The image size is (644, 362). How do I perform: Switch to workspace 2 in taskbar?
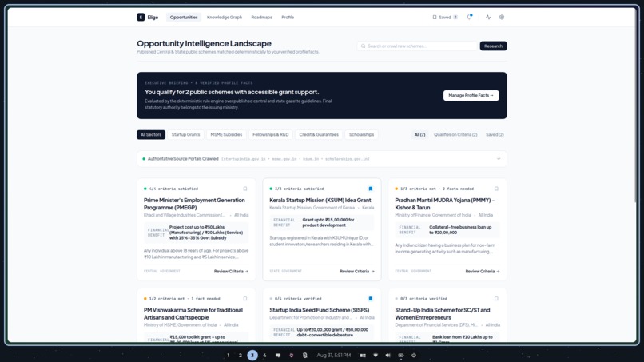point(241,356)
